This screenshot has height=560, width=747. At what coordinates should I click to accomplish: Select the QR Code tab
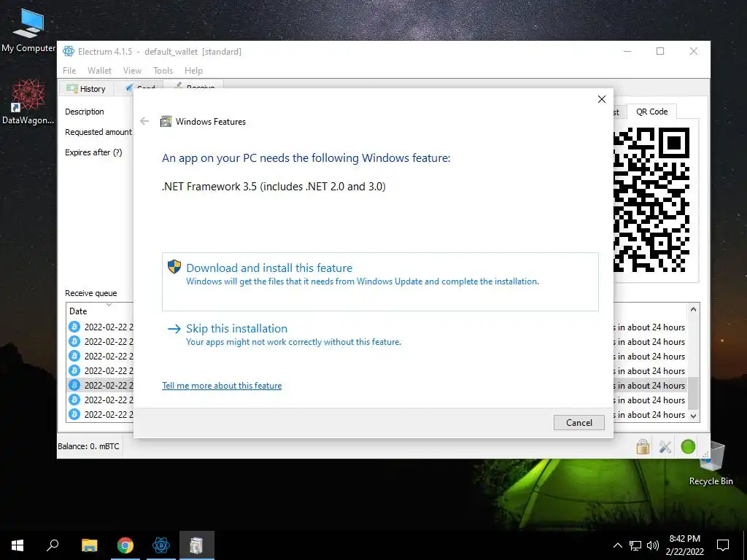pos(651,112)
